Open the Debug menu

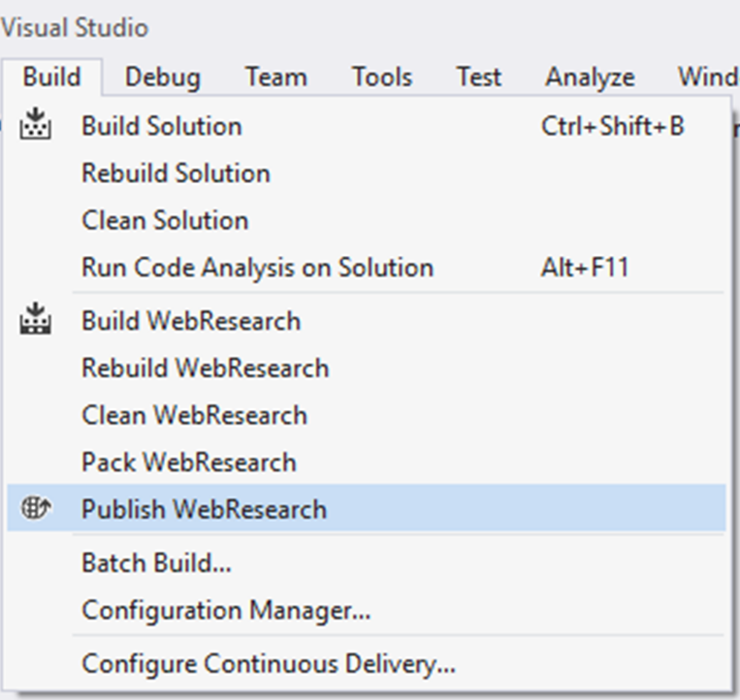point(162,77)
